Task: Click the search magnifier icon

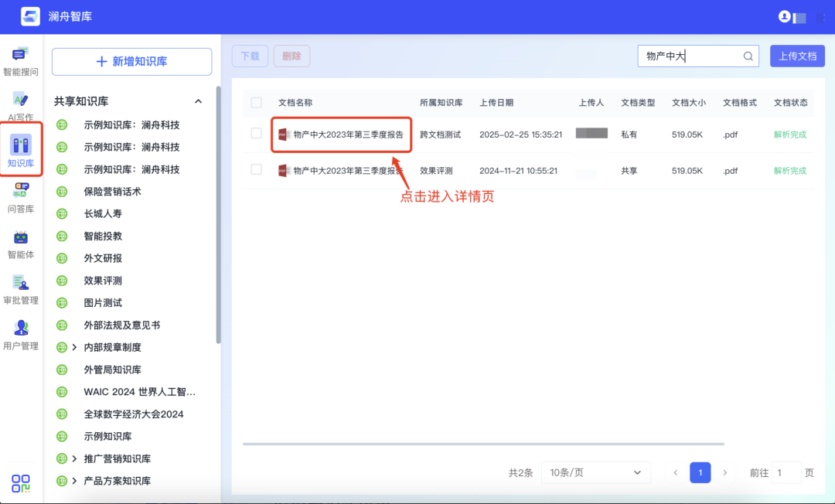Action: 748,56
